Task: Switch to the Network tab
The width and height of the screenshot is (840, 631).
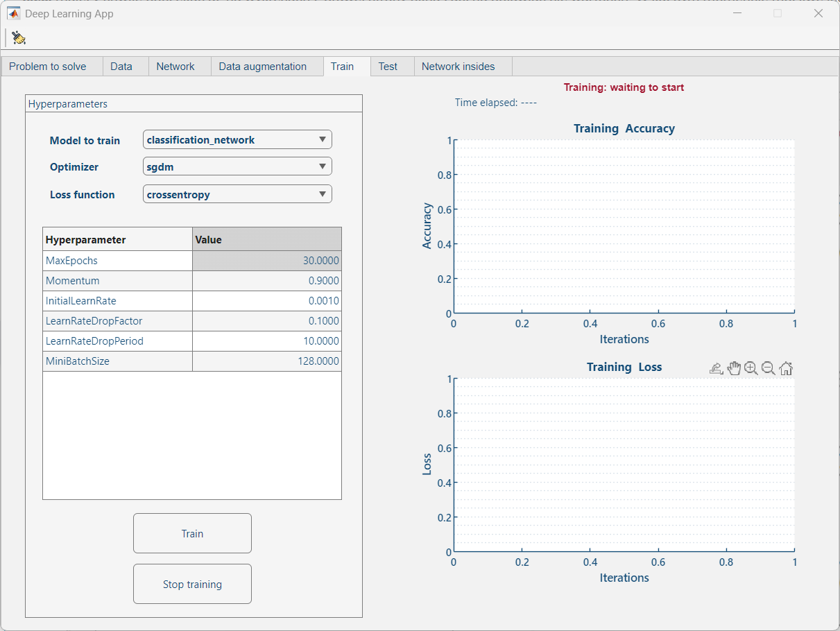Action: (175, 67)
